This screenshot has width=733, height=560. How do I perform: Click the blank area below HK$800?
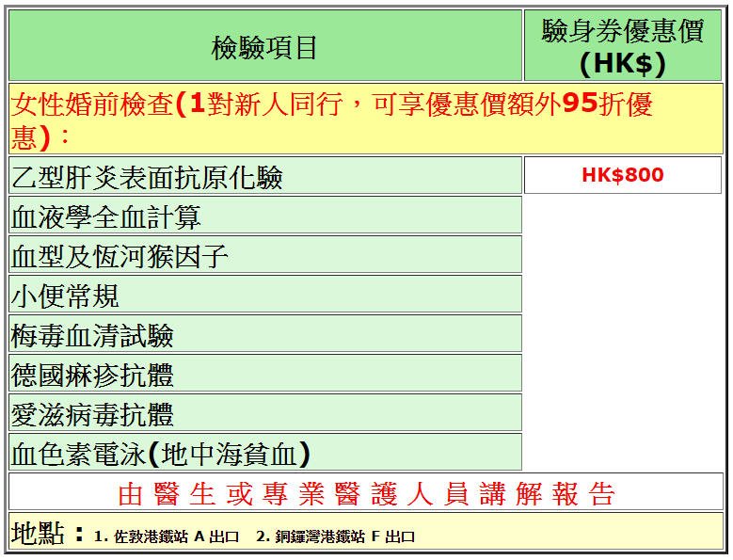point(623,329)
